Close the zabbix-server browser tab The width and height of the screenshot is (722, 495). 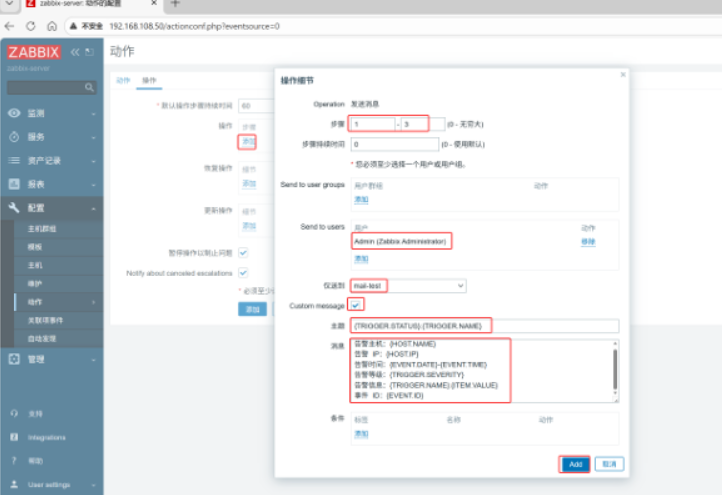click(154, 3)
